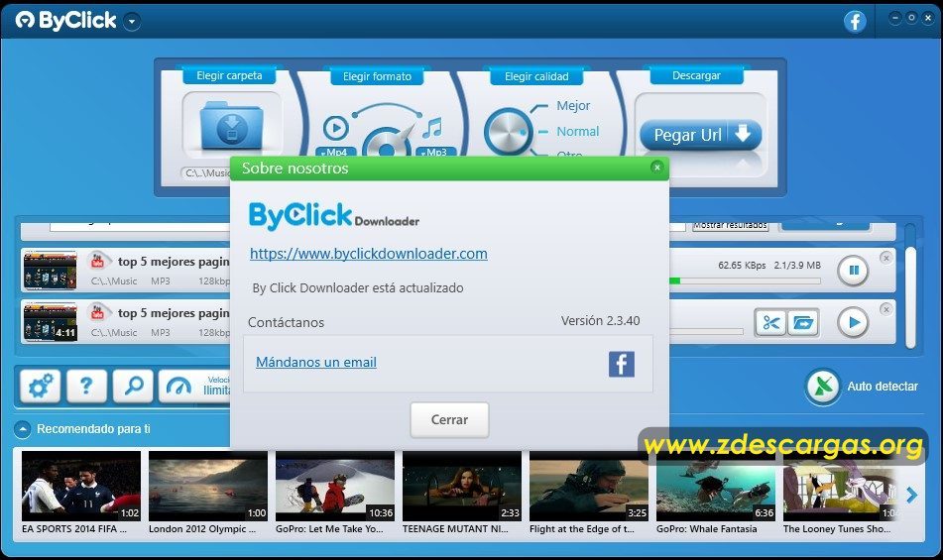Click the Pegar Url button
This screenshot has width=943, height=560.
pos(701,135)
